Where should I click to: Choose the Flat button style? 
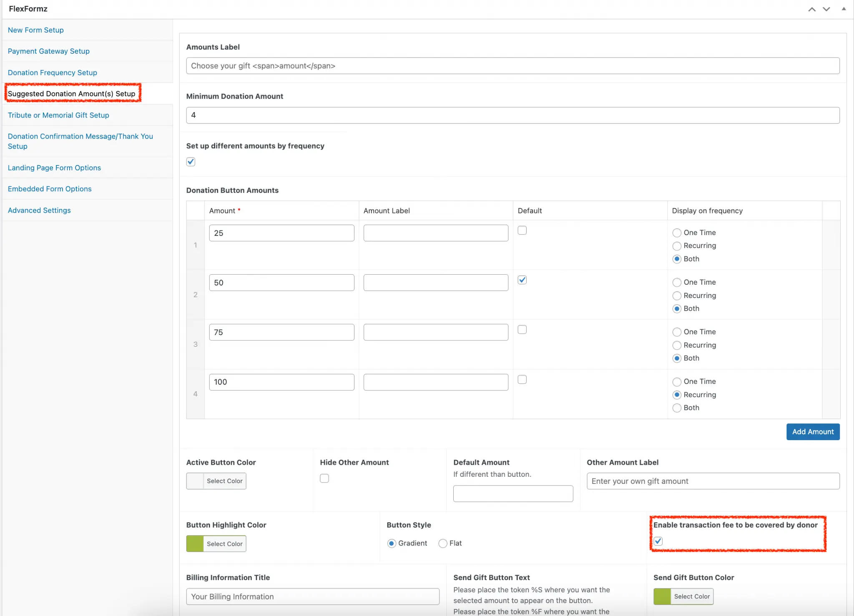coord(443,543)
